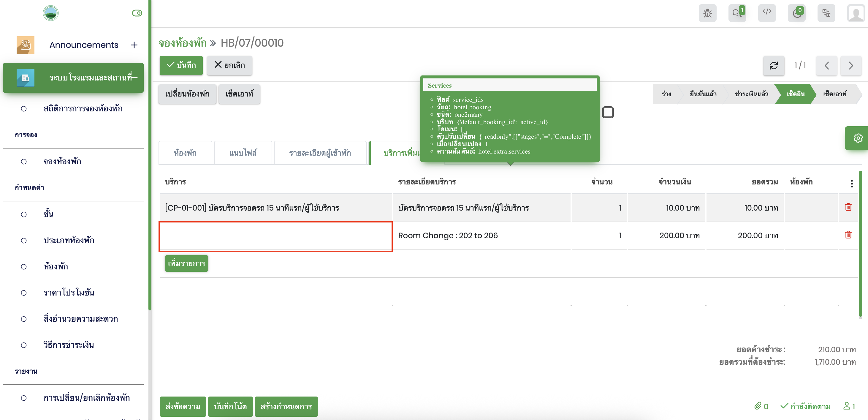The width and height of the screenshot is (868, 420).
Task: Click the debug bug icon
Action: (707, 13)
